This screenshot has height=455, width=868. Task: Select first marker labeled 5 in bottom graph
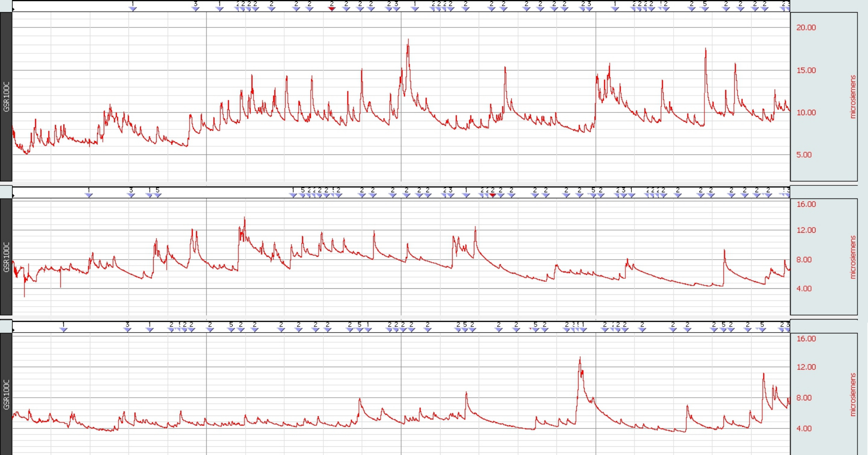coord(231,330)
